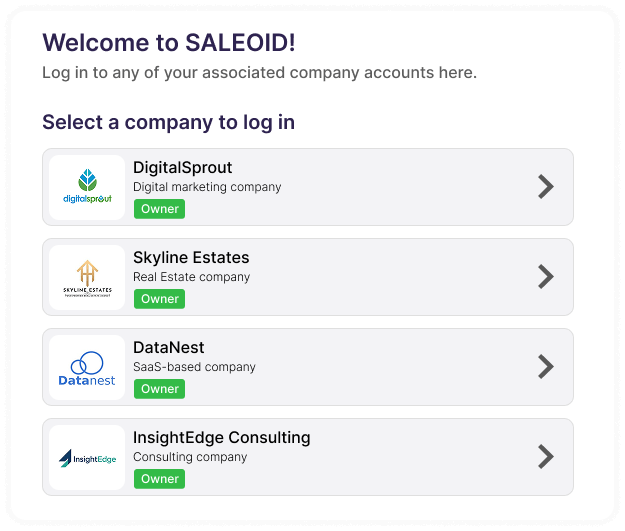Expand the DigitalSprout chevron arrow

point(545,187)
